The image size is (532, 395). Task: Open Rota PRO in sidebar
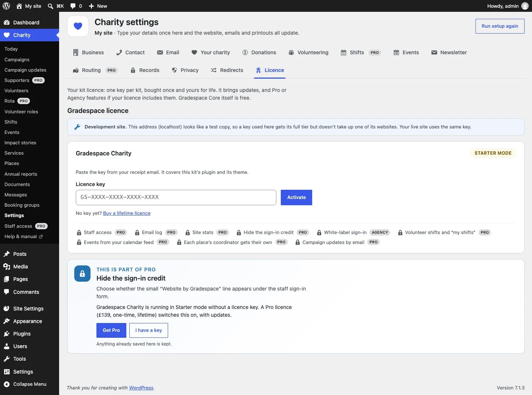pos(17,101)
